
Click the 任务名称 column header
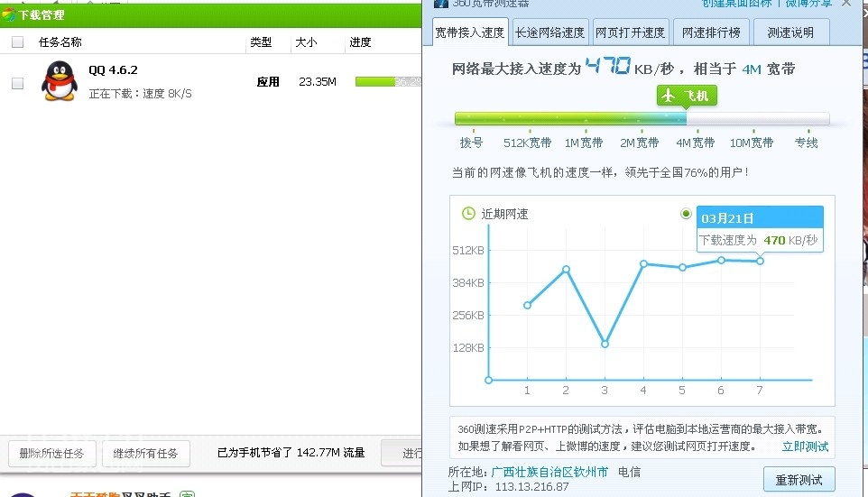60,42
